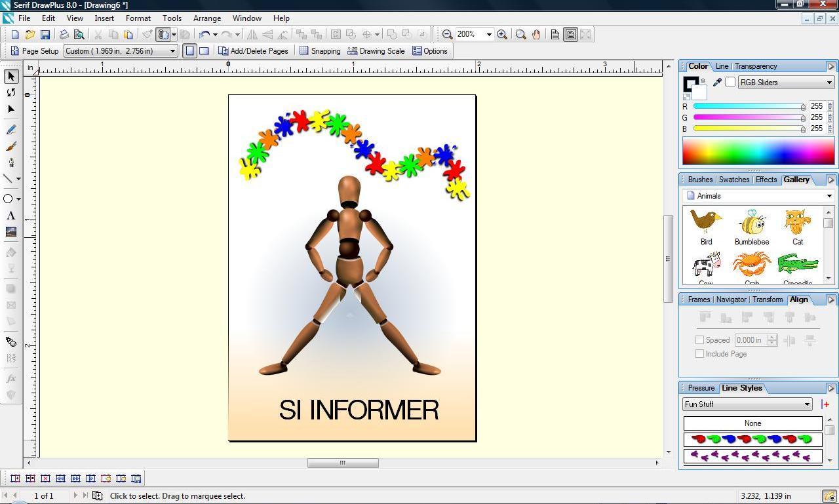Open the Arrange menu
This screenshot has height=504, width=839.
206,18
